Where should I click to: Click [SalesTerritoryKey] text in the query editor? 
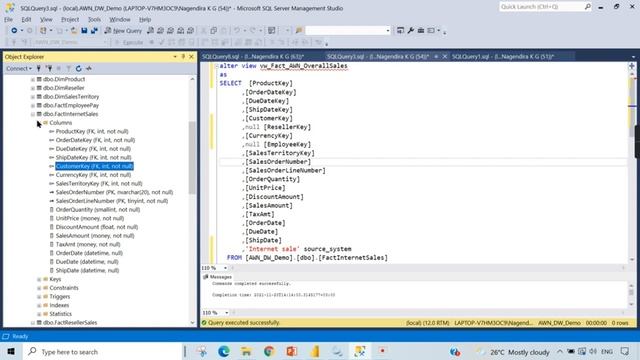(280, 153)
